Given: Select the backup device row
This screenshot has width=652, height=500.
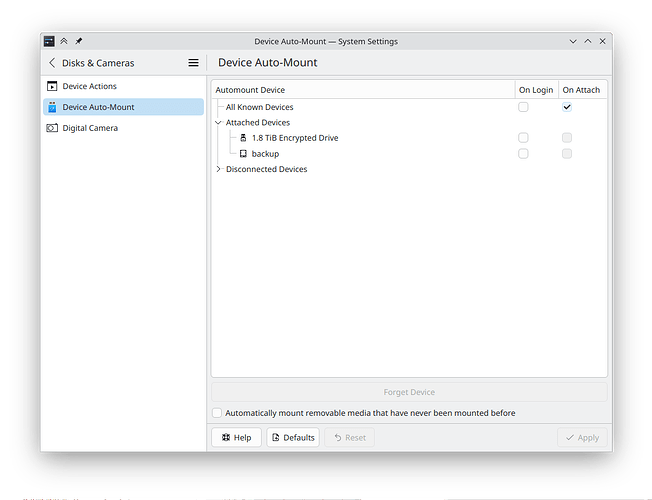Looking at the screenshot, I should click(x=409, y=153).
